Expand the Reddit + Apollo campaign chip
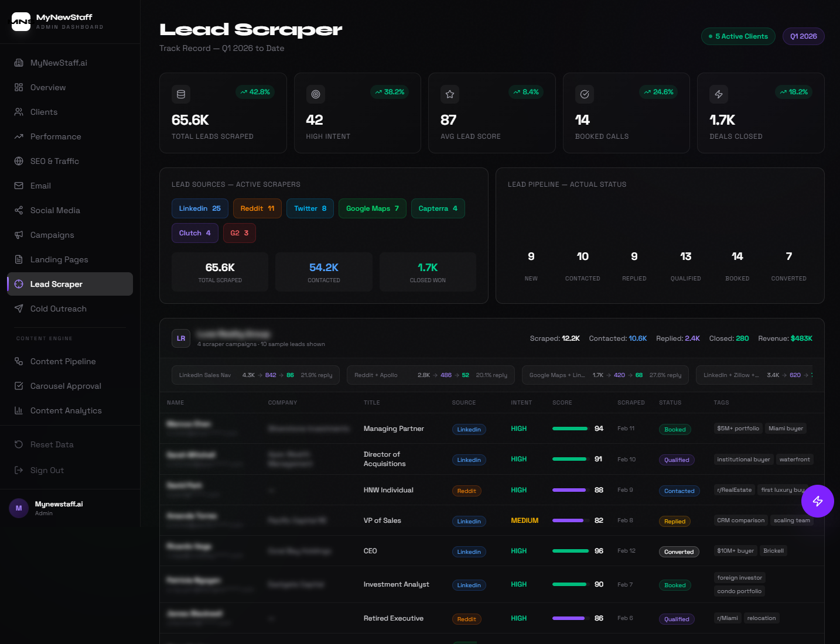This screenshot has width=840, height=644. [431, 375]
